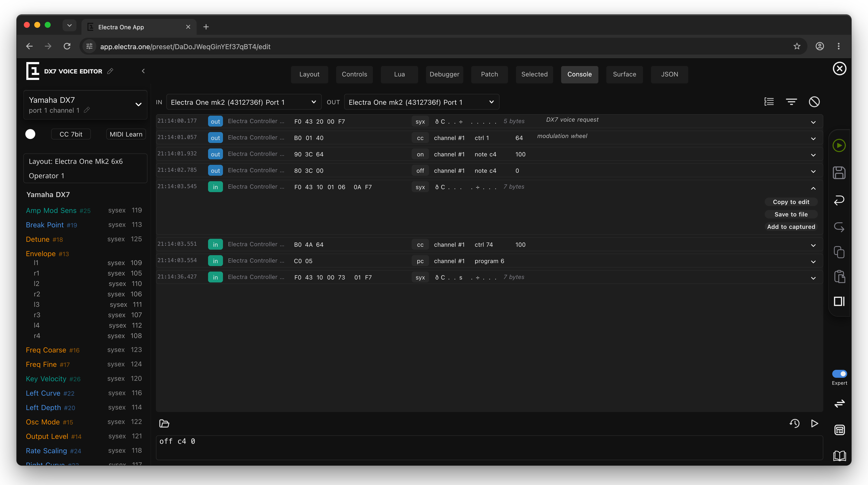Click the swap arrows icon
This screenshot has height=485, width=868.
[x=839, y=403]
